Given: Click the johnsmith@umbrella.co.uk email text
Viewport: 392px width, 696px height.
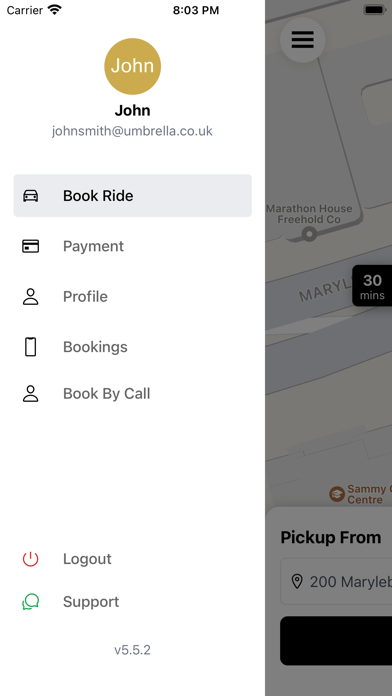Looking at the screenshot, I should [x=132, y=131].
